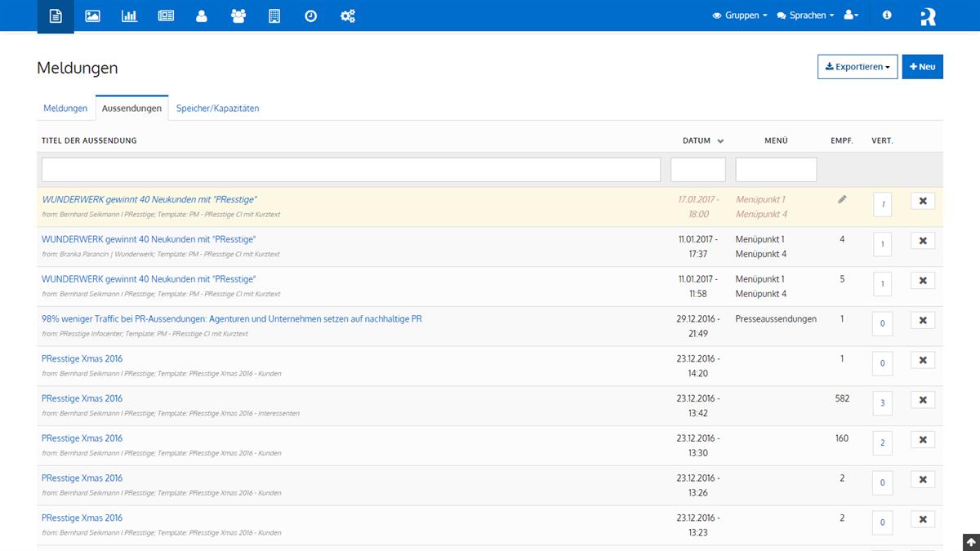Open the gears settings icon
The height and width of the screenshot is (551, 980).
(348, 16)
